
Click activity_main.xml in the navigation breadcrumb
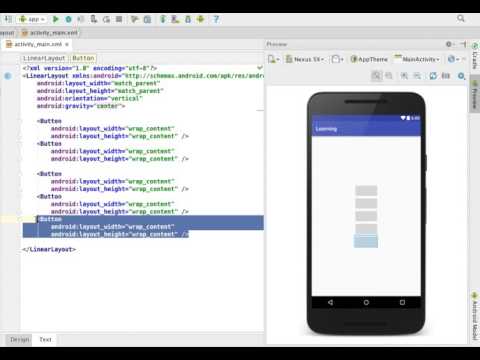[50, 33]
